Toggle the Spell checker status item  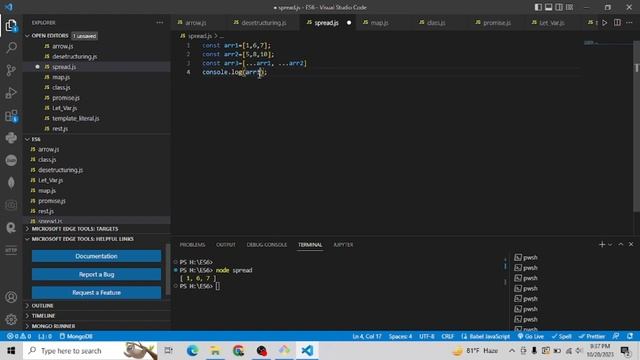click(562, 336)
